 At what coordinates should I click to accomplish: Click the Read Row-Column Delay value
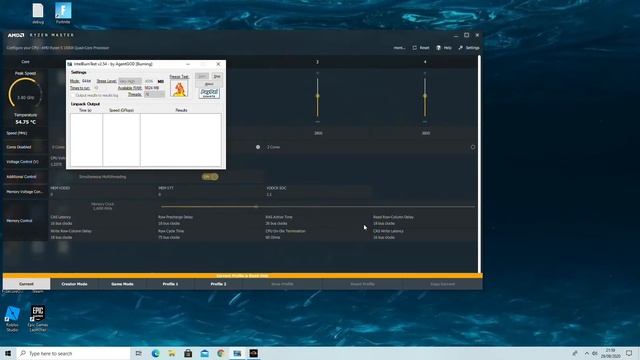pos(384,224)
